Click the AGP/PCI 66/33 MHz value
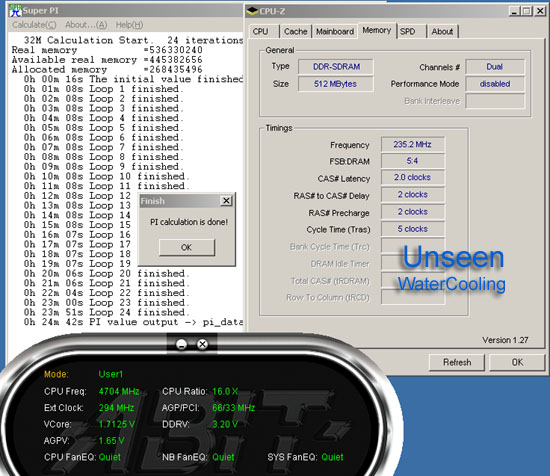550x476 pixels. pyautogui.click(x=234, y=408)
